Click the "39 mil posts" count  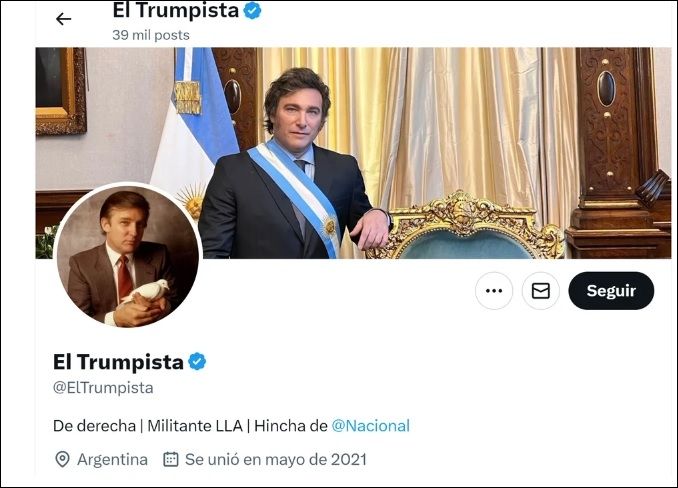pyautogui.click(x=150, y=35)
